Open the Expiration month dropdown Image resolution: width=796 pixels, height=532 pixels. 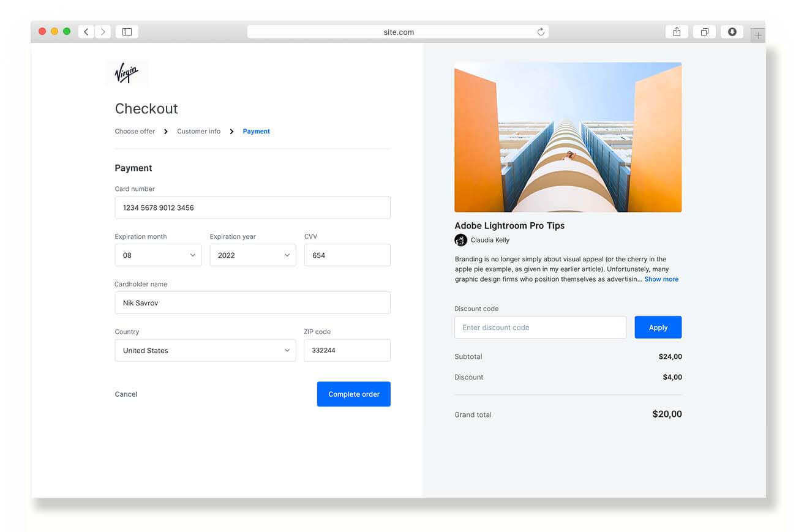point(158,255)
